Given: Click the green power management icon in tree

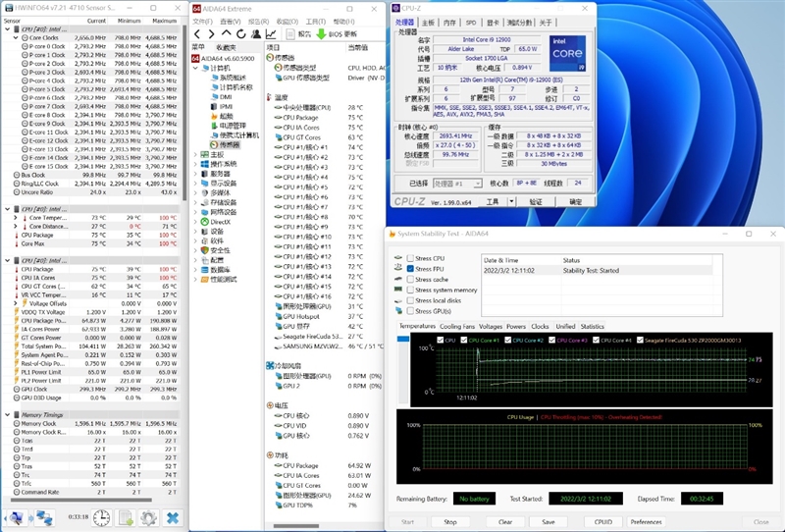Looking at the screenshot, I should [x=214, y=126].
